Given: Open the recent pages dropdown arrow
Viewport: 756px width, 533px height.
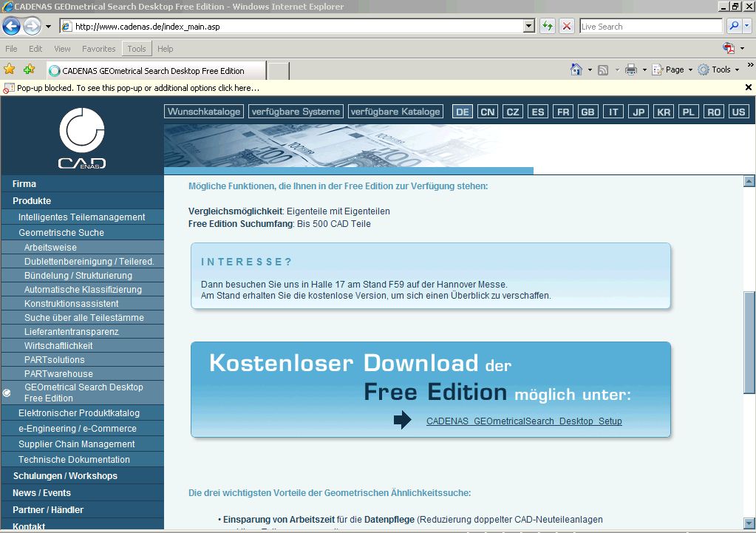Looking at the screenshot, I should 48,27.
